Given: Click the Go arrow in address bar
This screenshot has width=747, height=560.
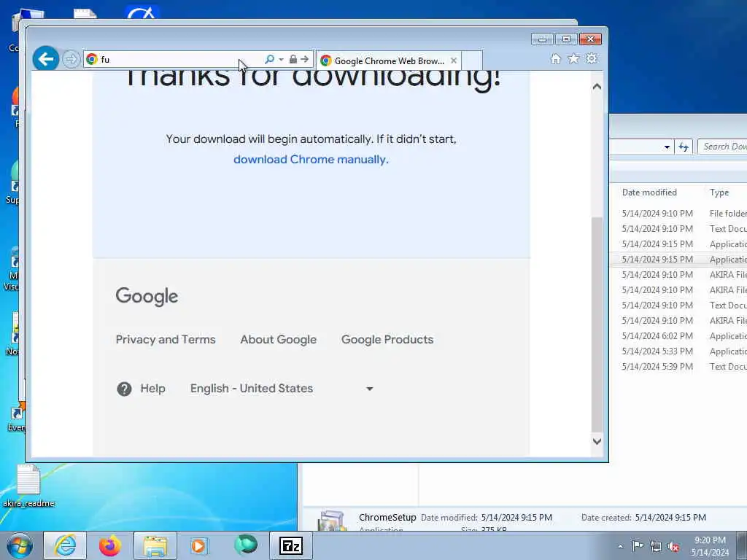Looking at the screenshot, I should click(x=304, y=59).
